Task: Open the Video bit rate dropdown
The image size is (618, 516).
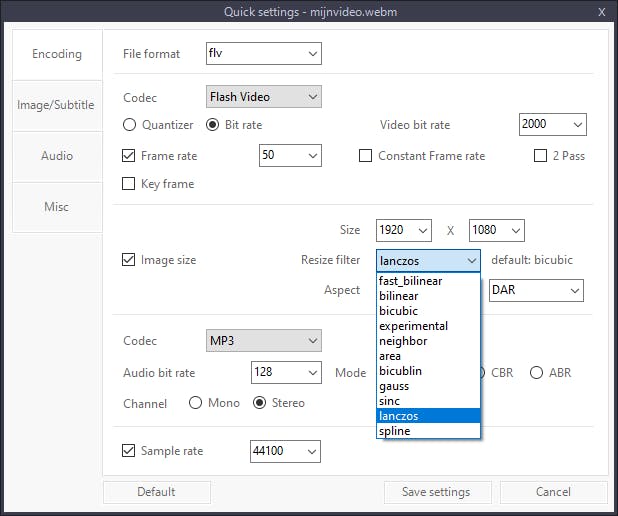Action: coord(553,125)
